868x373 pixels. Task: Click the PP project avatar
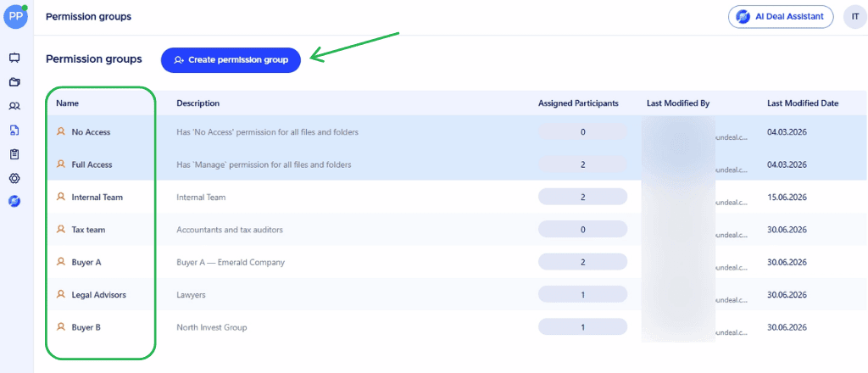pyautogui.click(x=15, y=16)
